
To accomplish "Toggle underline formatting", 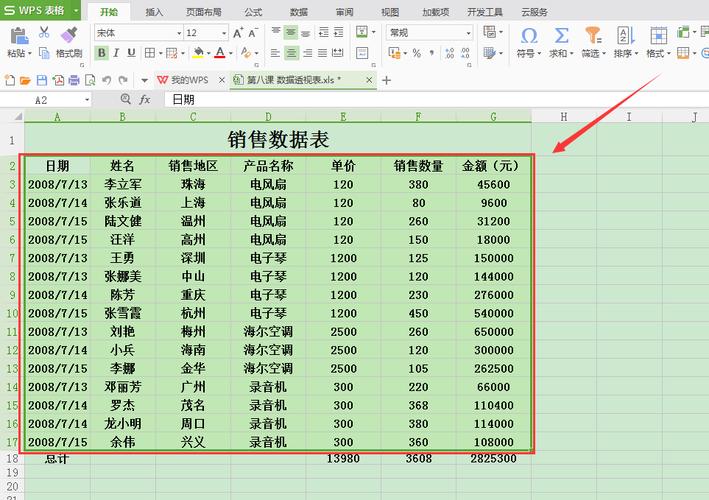I will 131,53.
